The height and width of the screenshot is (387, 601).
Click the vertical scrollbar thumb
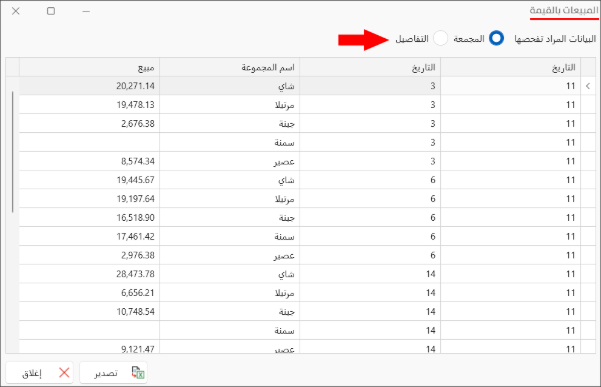[12, 152]
